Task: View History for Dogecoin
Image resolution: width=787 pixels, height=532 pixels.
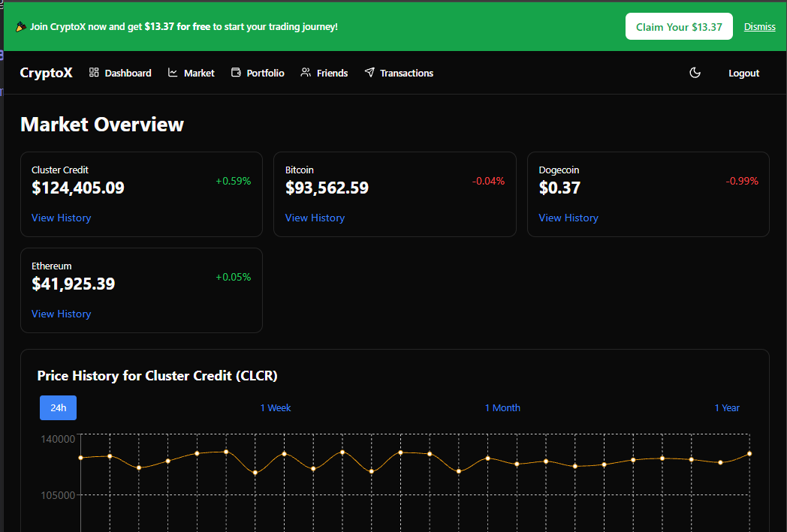Action: point(568,218)
